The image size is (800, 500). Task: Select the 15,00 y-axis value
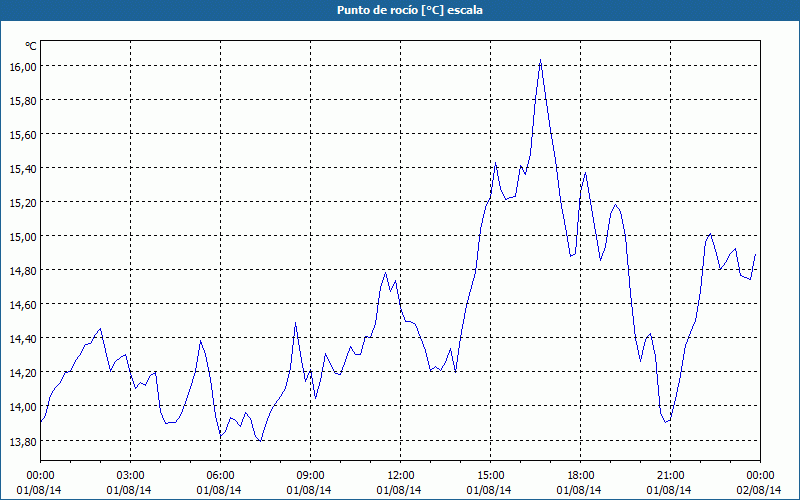coord(23,237)
